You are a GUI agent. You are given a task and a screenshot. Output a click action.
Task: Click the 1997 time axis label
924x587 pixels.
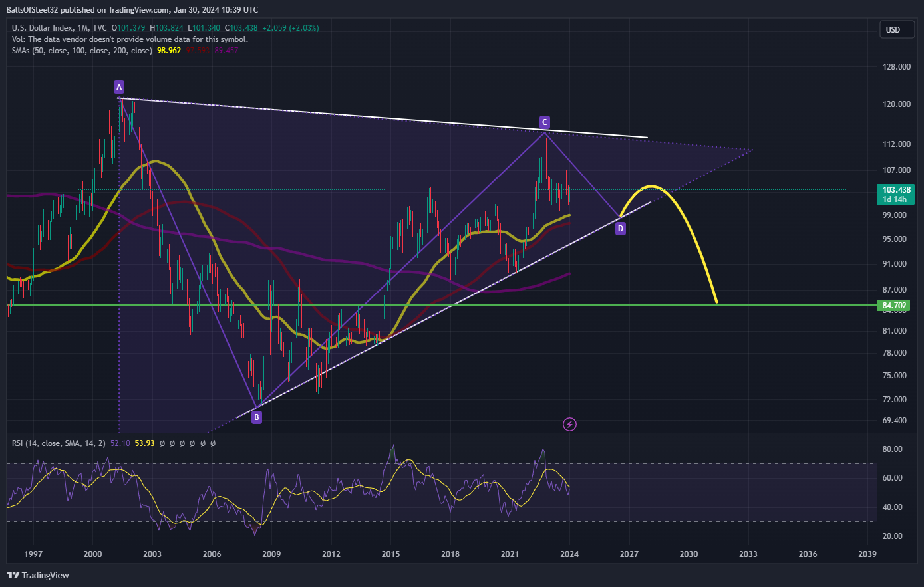pyautogui.click(x=33, y=554)
